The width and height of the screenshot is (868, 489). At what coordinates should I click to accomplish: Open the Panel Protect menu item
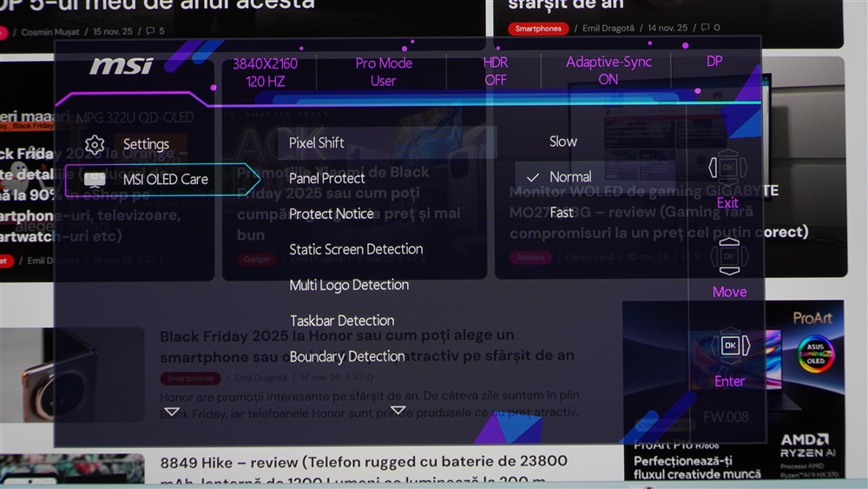[x=326, y=178]
